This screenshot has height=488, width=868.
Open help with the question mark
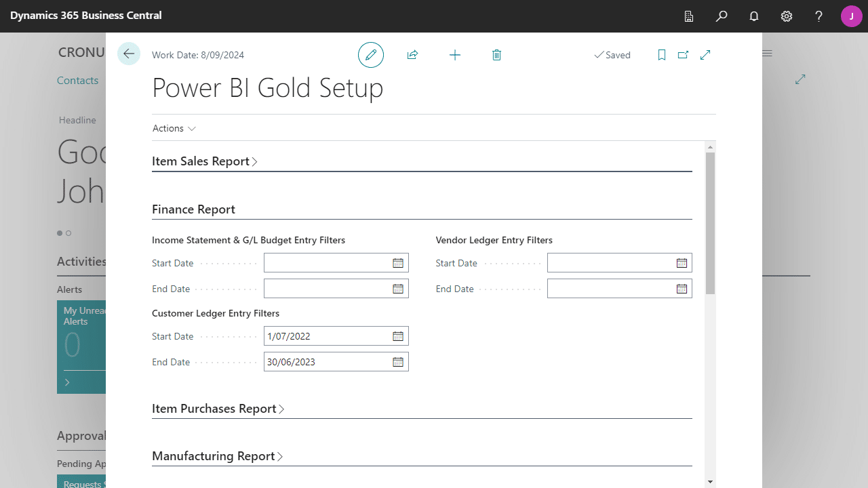point(819,16)
